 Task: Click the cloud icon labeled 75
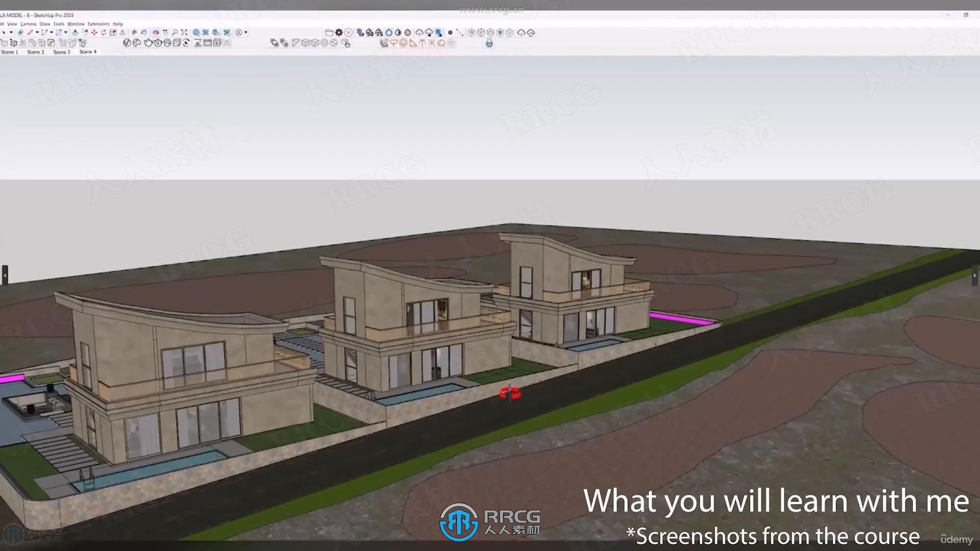coord(380,32)
